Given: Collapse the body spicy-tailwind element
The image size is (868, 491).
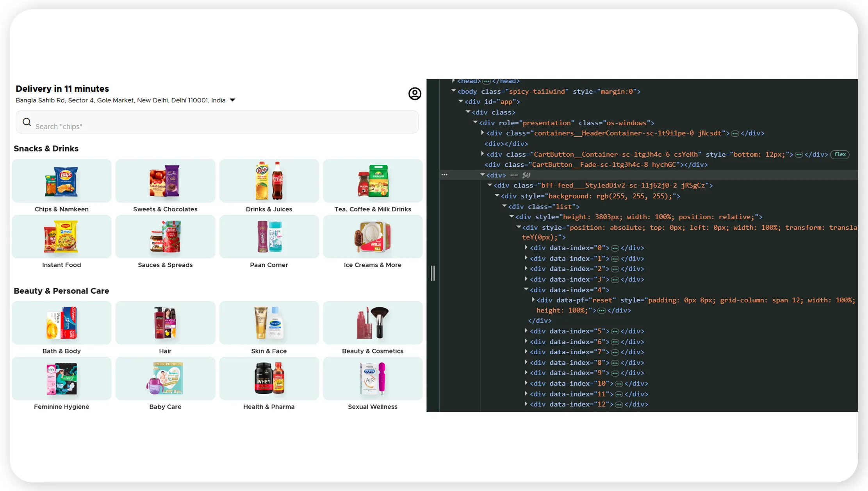Looking at the screenshot, I should (453, 91).
